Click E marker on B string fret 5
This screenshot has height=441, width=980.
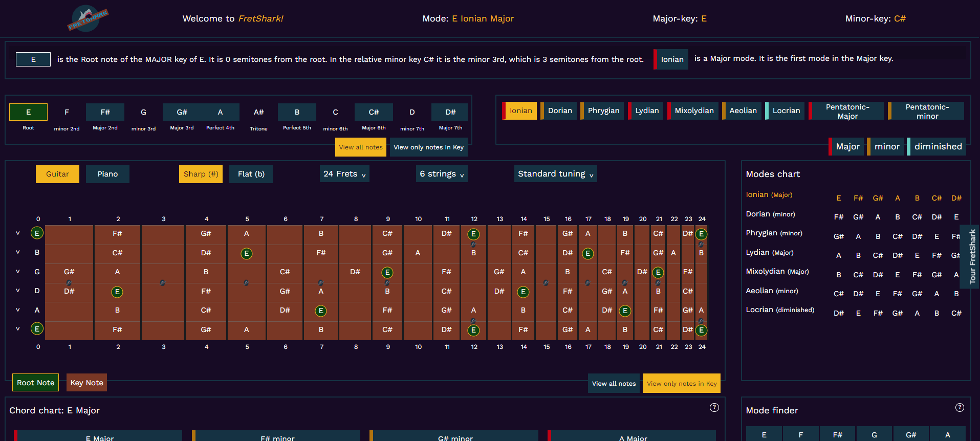(247, 254)
